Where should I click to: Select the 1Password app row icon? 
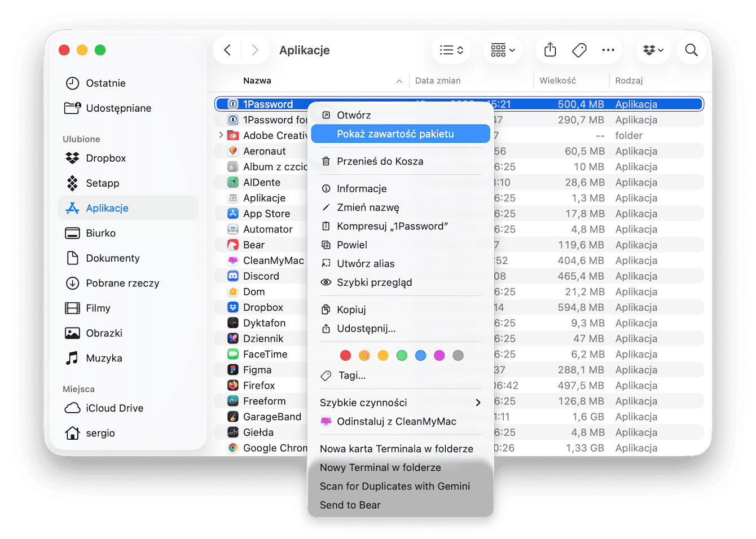pos(233,104)
